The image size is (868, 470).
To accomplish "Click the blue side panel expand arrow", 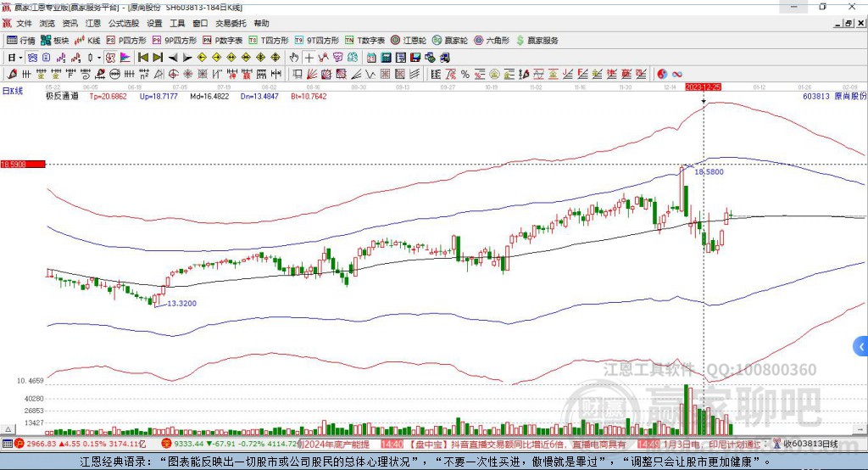I will point(861,347).
